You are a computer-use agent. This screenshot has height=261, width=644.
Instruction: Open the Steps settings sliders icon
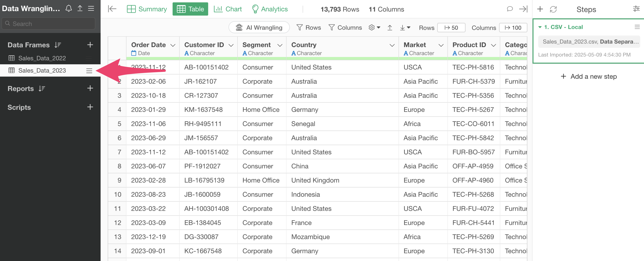pyautogui.click(x=636, y=9)
